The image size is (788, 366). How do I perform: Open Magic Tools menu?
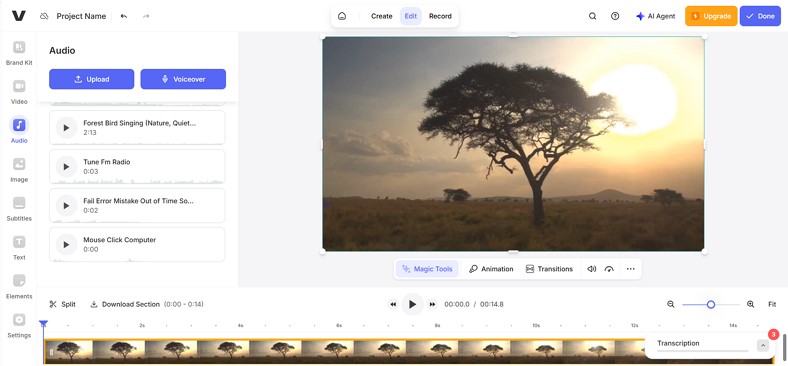click(x=427, y=269)
